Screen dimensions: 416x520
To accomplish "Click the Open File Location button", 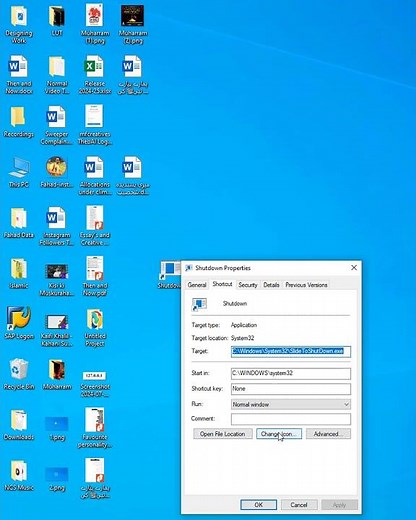I will pos(223,434).
